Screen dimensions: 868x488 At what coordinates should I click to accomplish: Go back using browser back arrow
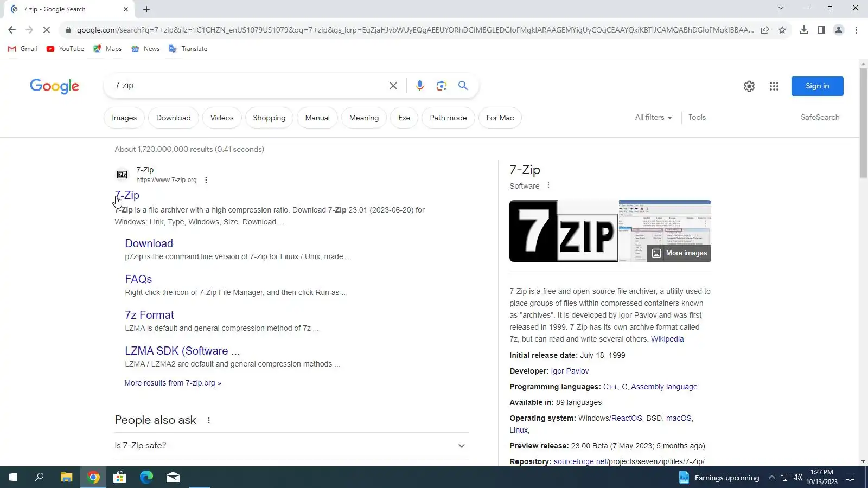pyautogui.click(x=12, y=30)
